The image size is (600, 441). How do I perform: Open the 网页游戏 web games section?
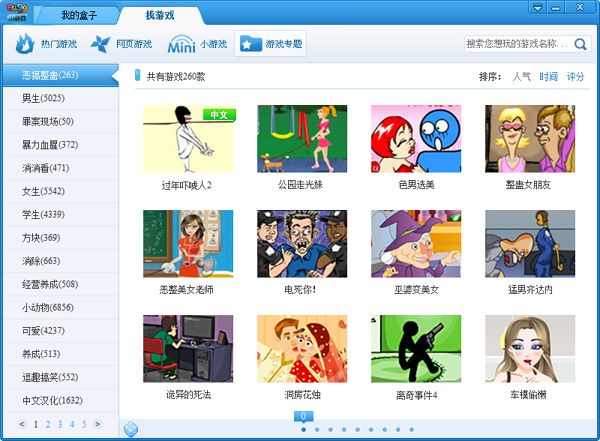pyautogui.click(x=121, y=44)
